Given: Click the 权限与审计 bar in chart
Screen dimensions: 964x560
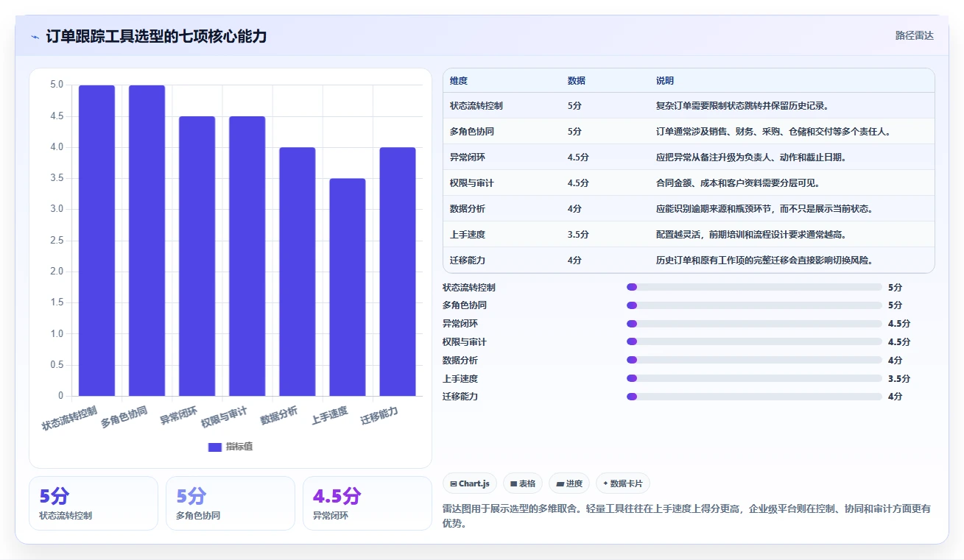Looking at the screenshot, I should pos(247,256).
